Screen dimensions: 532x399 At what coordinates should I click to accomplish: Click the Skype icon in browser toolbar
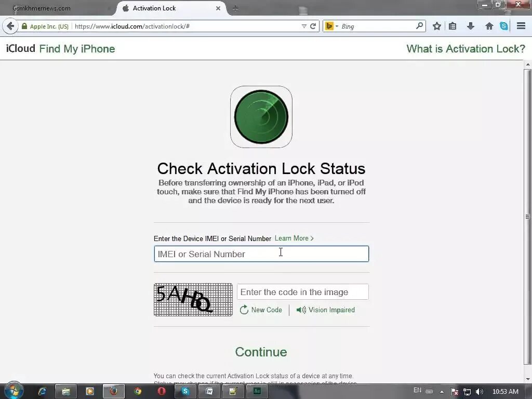point(504,26)
